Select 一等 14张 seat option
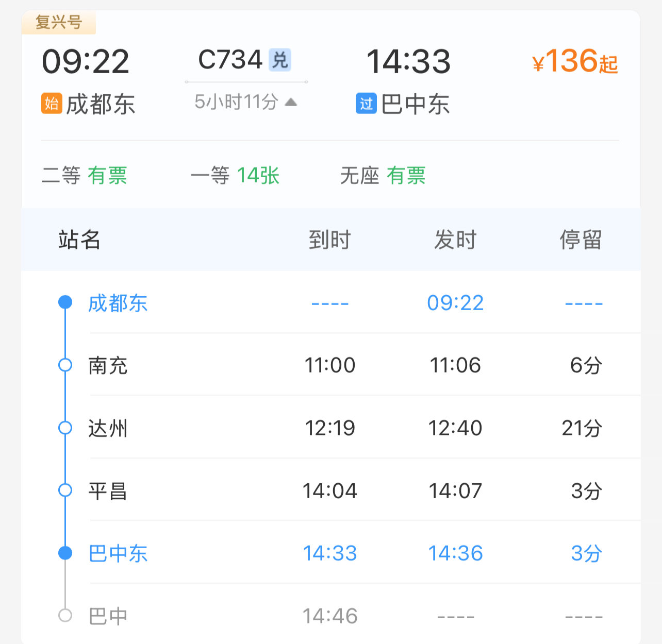Image resolution: width=662 pixels, height=644 pixels. 235,176
